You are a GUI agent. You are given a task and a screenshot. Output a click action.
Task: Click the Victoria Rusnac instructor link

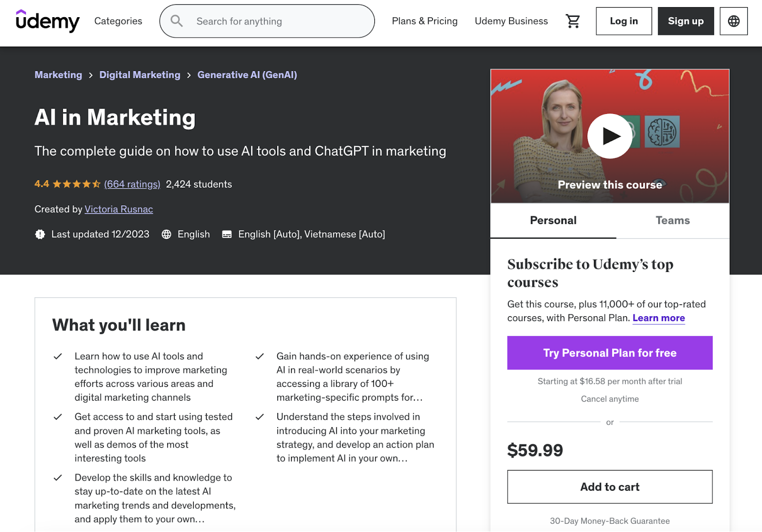coord(118,209)
